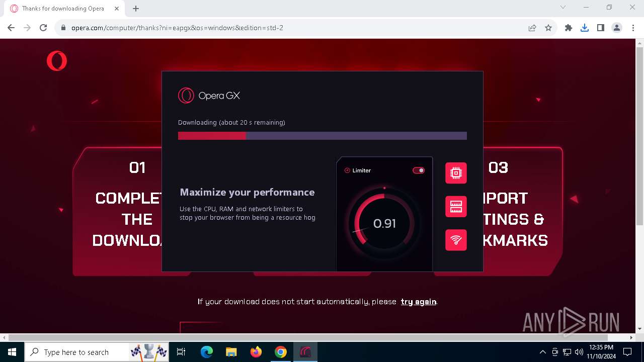Image resolution: width=644 pixels, height=362 pixels.
Task: Click the clock showing 12:35 PM
Action: (x=601, y=352)
